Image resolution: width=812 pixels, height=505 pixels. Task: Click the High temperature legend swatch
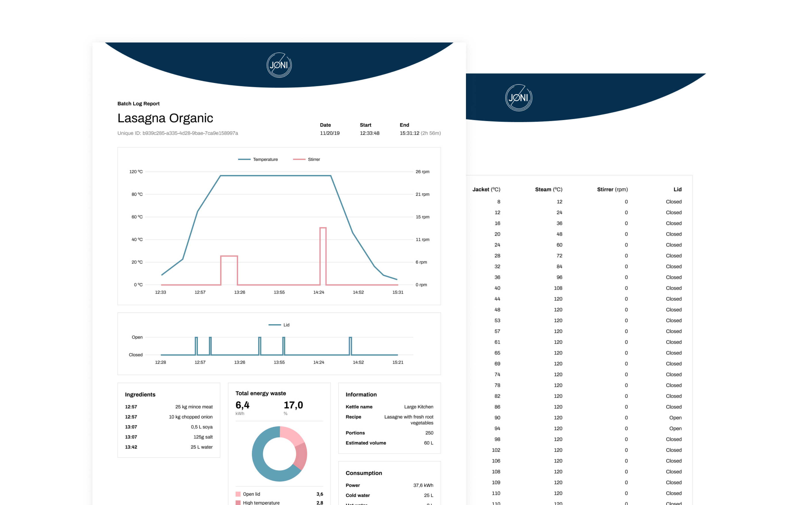pyautogui.click(x=238, y=502)
